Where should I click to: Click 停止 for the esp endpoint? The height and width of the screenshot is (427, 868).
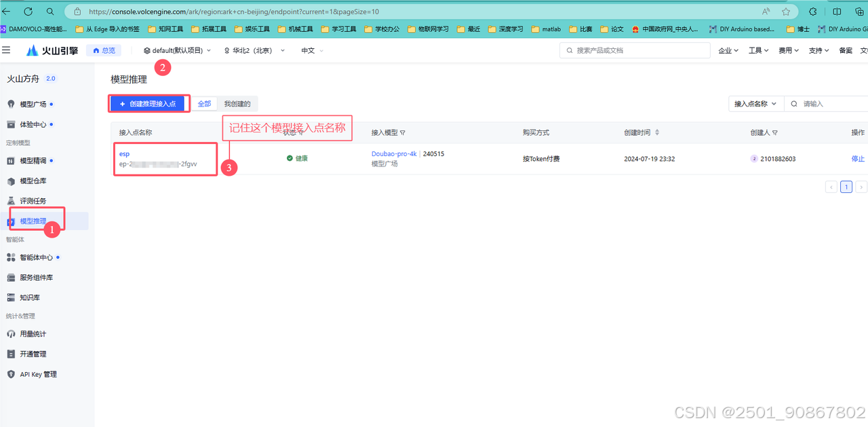point(858,159)
